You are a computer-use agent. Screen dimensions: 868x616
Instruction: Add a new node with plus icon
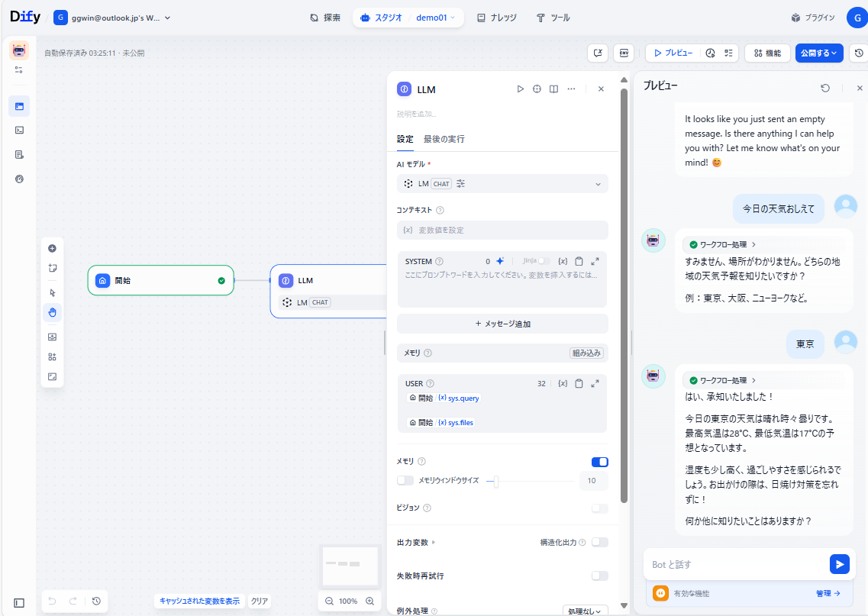tap(52, 248)
